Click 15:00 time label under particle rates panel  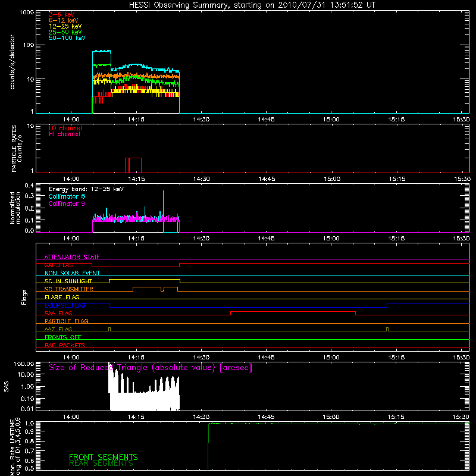[332, 179]
